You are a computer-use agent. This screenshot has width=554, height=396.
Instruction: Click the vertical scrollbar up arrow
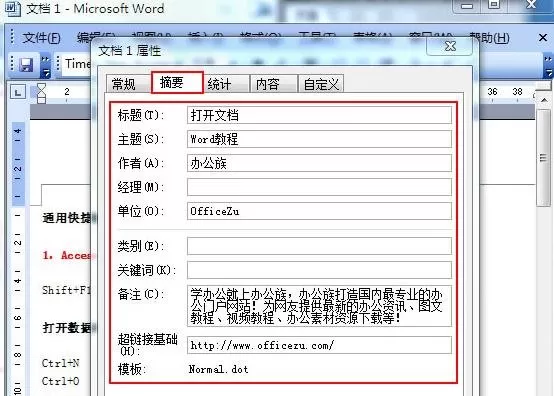[x=544, y=100]
